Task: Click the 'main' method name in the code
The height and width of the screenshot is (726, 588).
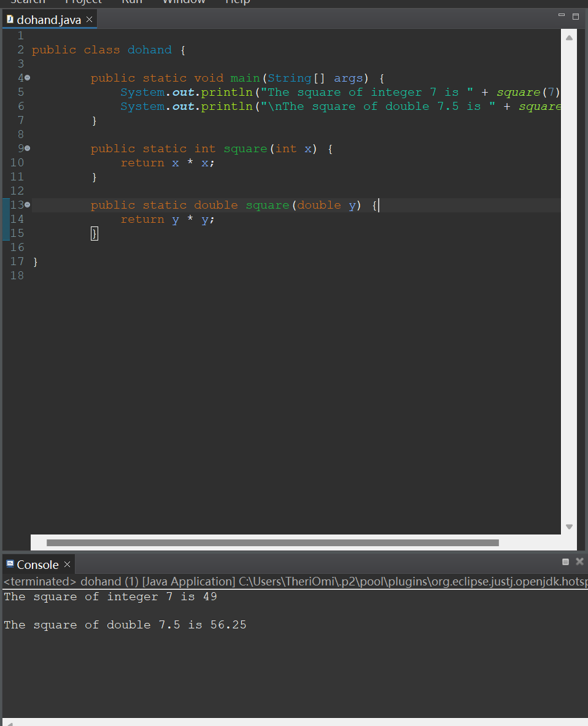Action: point(245,79)
